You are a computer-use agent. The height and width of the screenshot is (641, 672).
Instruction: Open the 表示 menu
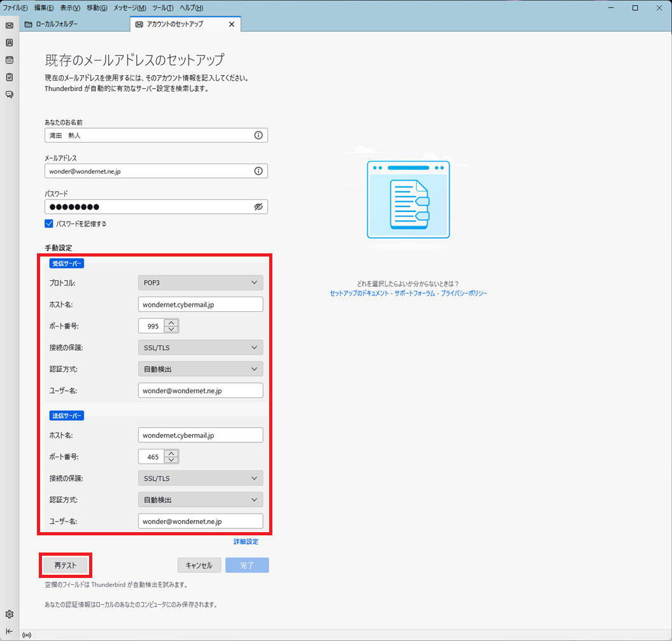(70, 8)
